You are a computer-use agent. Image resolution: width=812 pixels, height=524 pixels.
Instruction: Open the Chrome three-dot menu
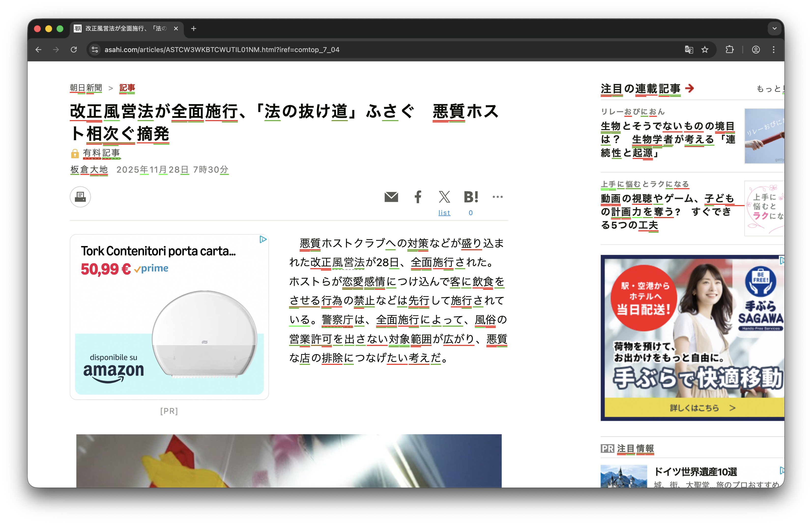pyautogui.click(x=773, y=50)
